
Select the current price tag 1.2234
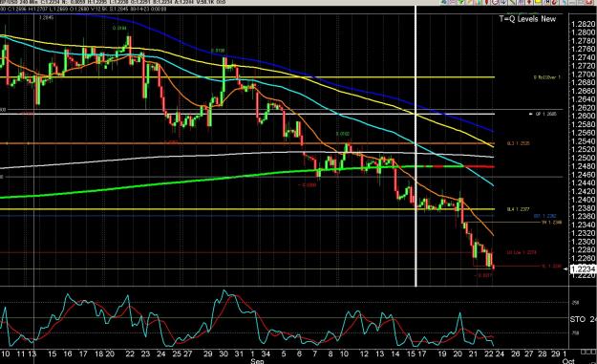click(584, 269)
